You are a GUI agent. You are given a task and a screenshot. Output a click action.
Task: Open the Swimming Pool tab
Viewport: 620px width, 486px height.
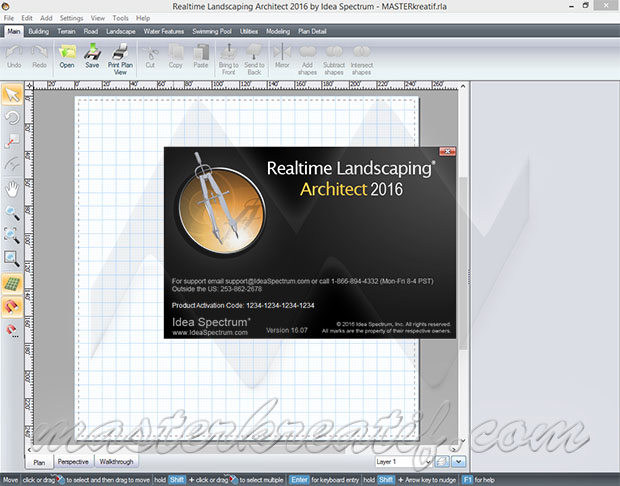212,31
